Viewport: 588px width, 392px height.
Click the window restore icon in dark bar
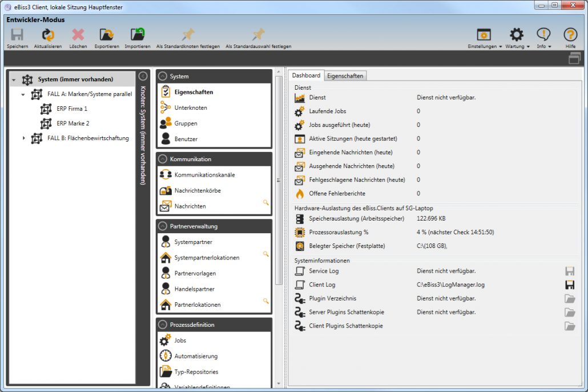574,59
